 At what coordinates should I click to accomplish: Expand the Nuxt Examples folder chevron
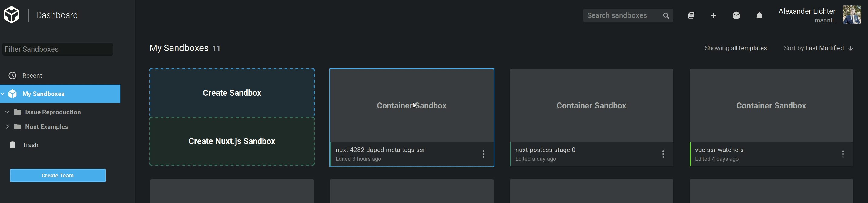pyautogui.click(x=7, y=127)
